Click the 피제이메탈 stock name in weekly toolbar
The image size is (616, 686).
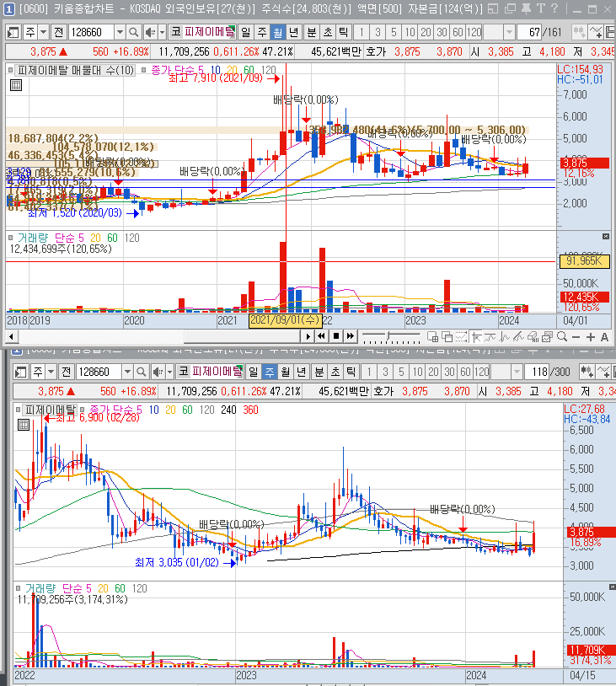(x=217, y=372)
